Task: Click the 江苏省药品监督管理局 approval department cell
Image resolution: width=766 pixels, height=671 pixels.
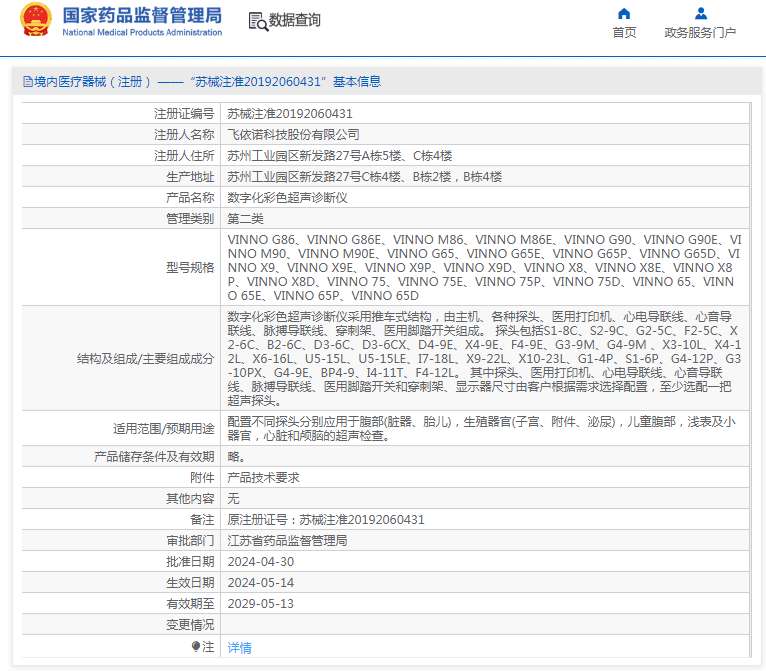Action: 287,541
